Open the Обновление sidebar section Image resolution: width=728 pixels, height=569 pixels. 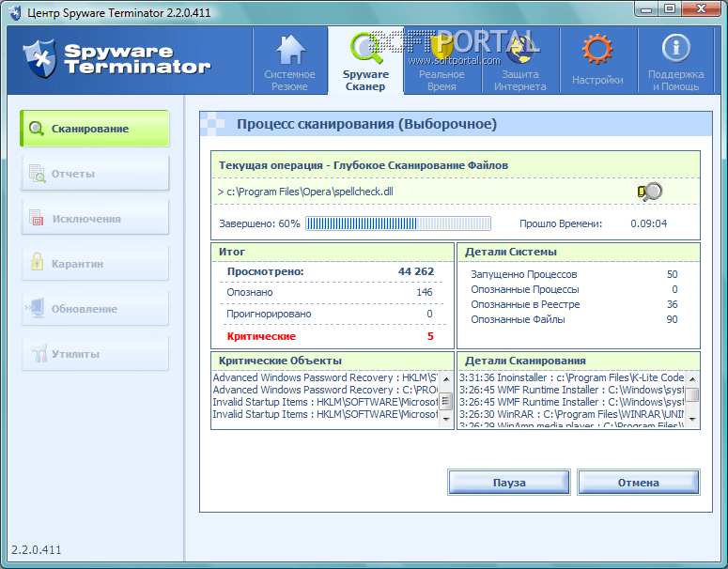click(x=95, y=308)
